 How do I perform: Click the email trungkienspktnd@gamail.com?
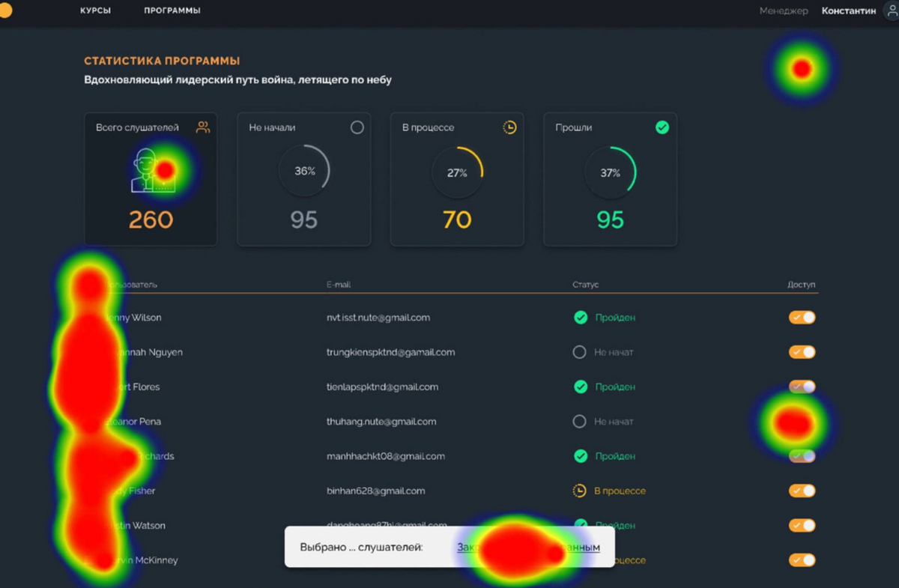[390, 352]
